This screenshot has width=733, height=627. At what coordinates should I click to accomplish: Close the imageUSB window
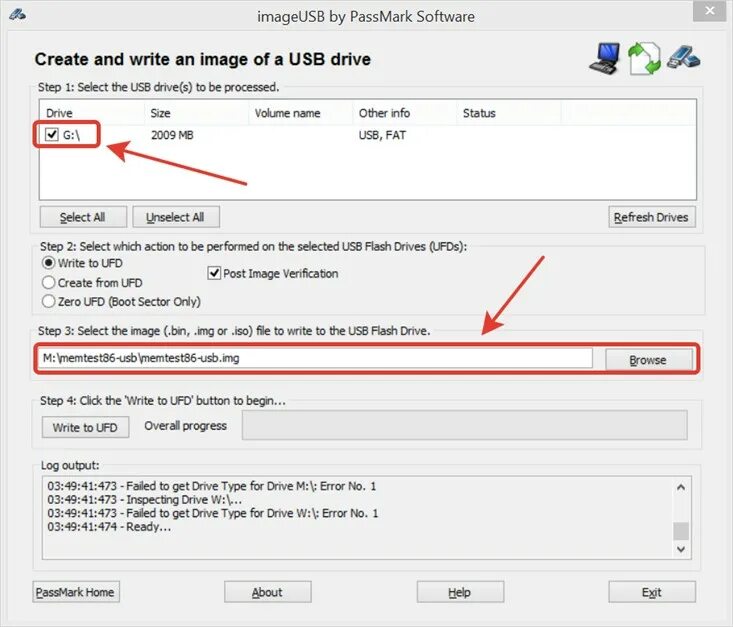coord(710,11)
